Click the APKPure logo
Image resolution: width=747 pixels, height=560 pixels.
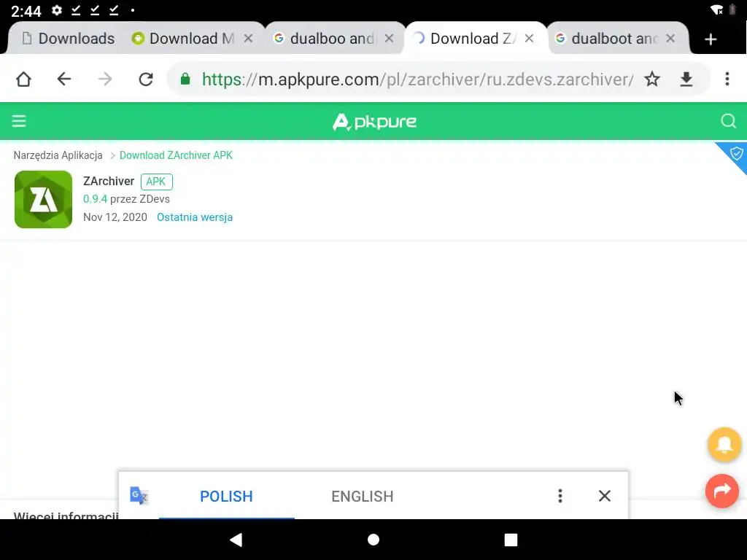click(374, 122)
